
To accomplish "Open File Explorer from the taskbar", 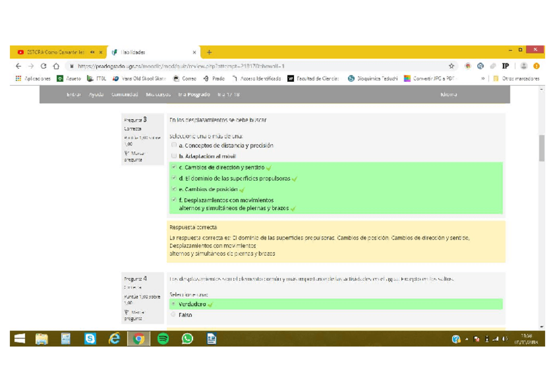I will click(x=41, y=338).
